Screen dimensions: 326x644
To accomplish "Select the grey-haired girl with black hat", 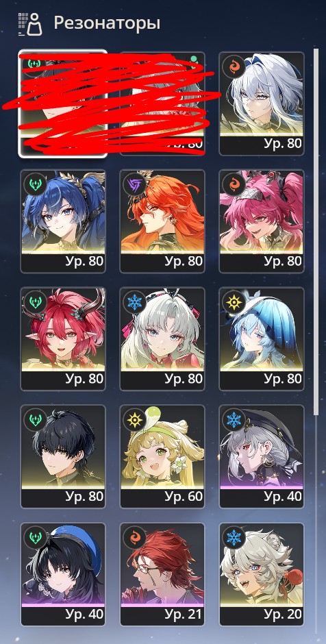I will click(262, 456).
